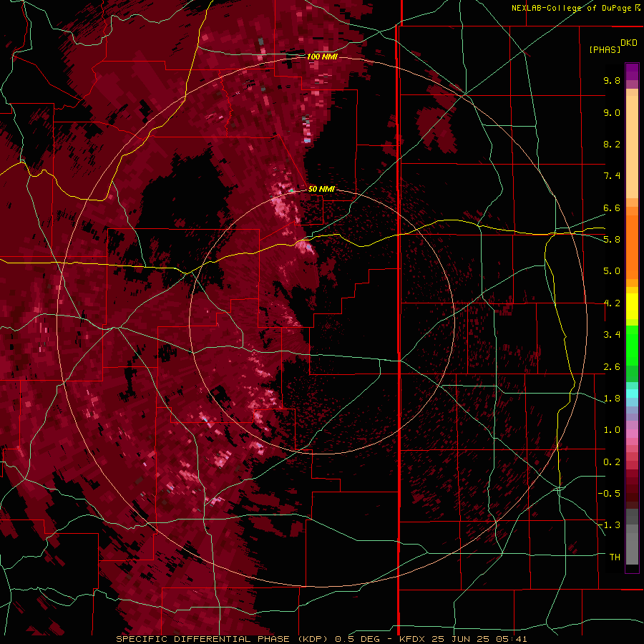The height and width of the screenshot is (644, 644).
Task: Click the 1.0 legend value
Action: click(612, 430)
